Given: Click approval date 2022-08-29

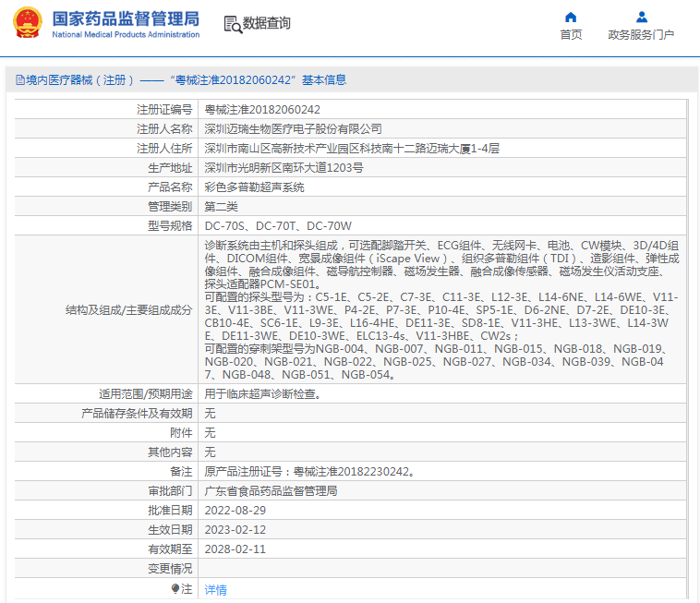Looking at the screenshot, I should [x=235, y=510].
